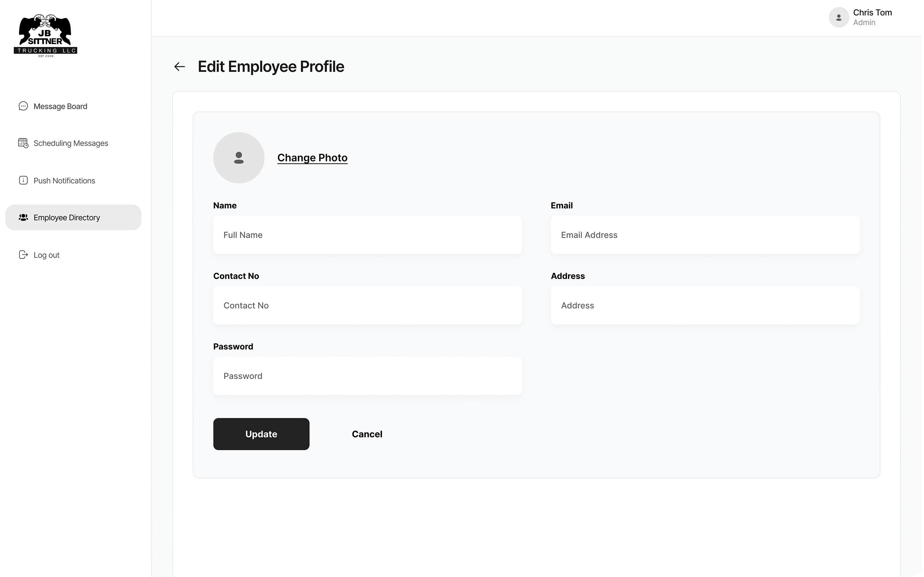
Task: Go to Scheduling Messages section
Action: (x=71, y=143)
